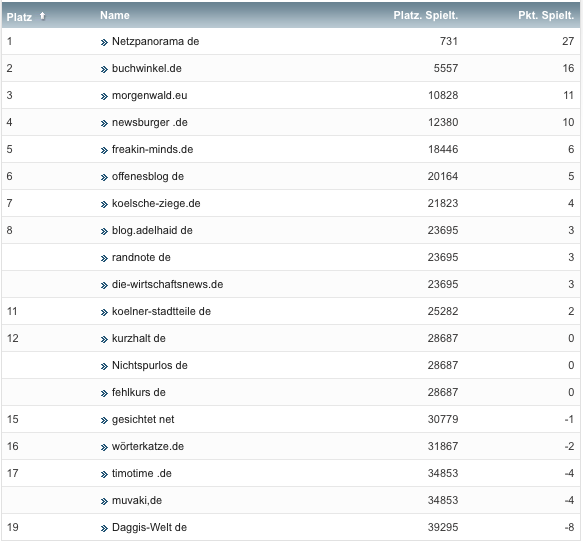Select the value 21823 in koelsche-ziege.de row
583x543 pixels.
point(443,203)
